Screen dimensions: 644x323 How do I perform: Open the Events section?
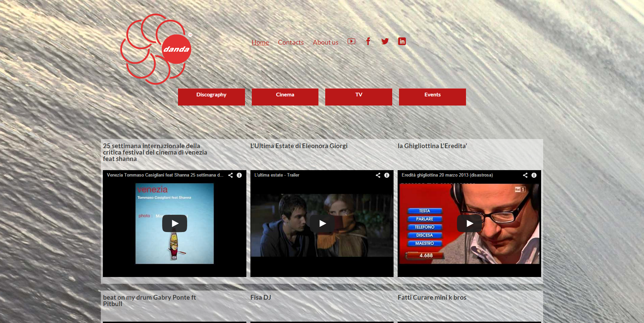(x=432, y=97)
